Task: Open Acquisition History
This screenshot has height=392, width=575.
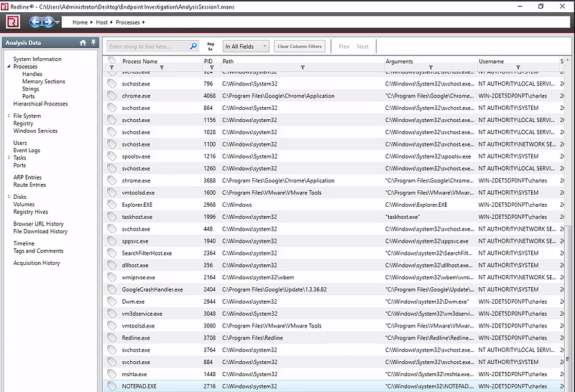Action: point(37,263)
